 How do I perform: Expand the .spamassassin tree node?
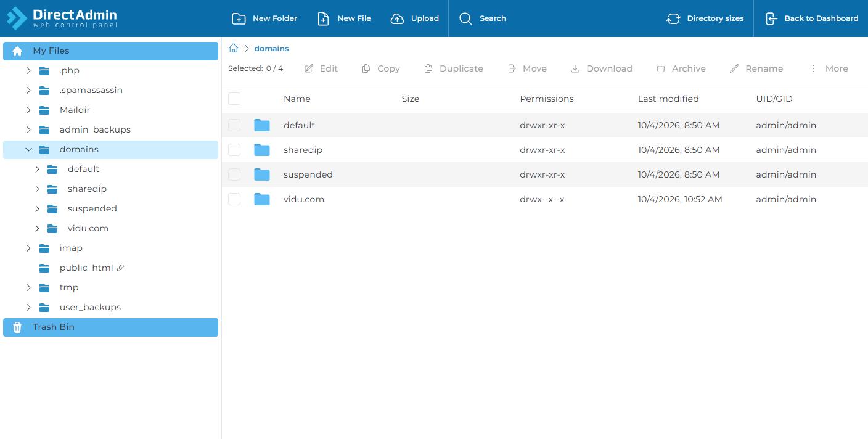28,91
